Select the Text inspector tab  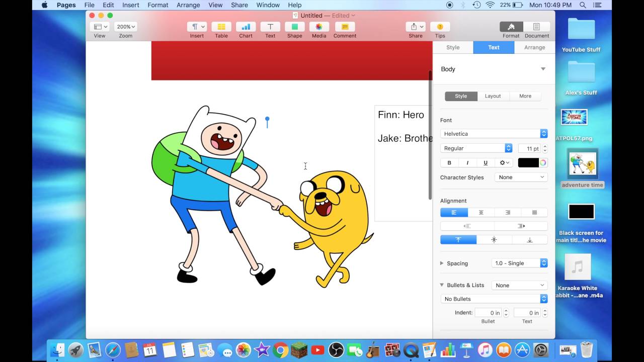[x=494, y=47]
